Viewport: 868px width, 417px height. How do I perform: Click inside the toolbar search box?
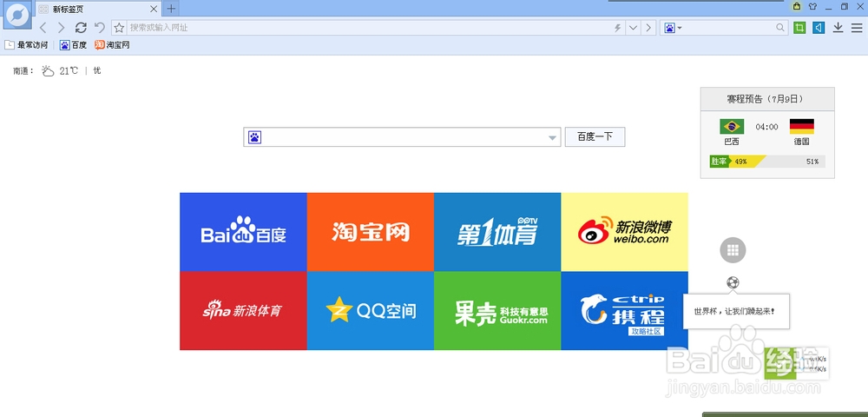728,28
